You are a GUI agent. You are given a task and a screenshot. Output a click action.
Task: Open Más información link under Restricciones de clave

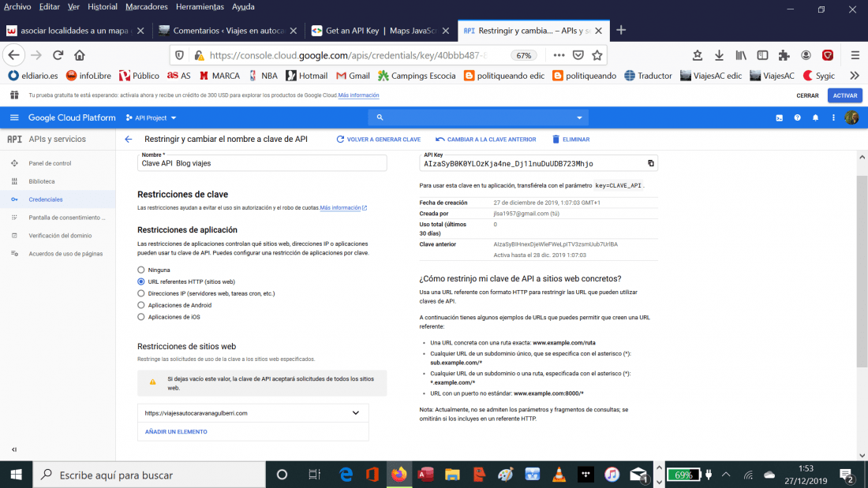point(343,208)
